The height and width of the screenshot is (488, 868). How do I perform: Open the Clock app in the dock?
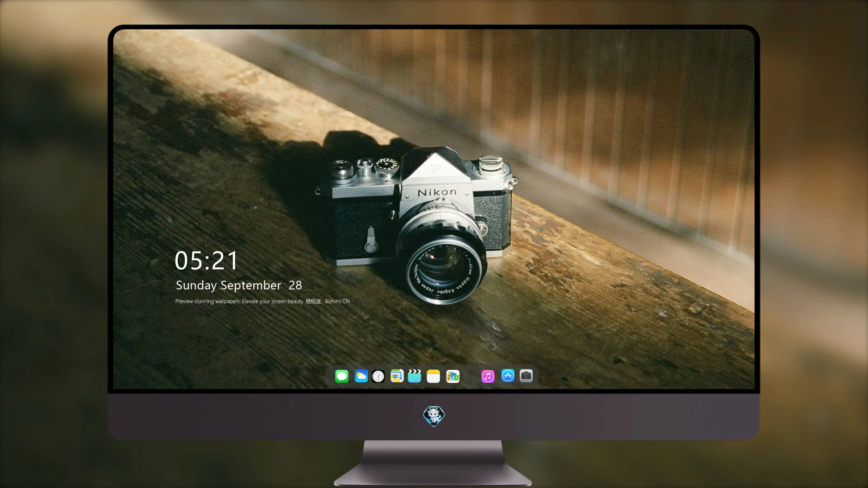coord(378,376)
